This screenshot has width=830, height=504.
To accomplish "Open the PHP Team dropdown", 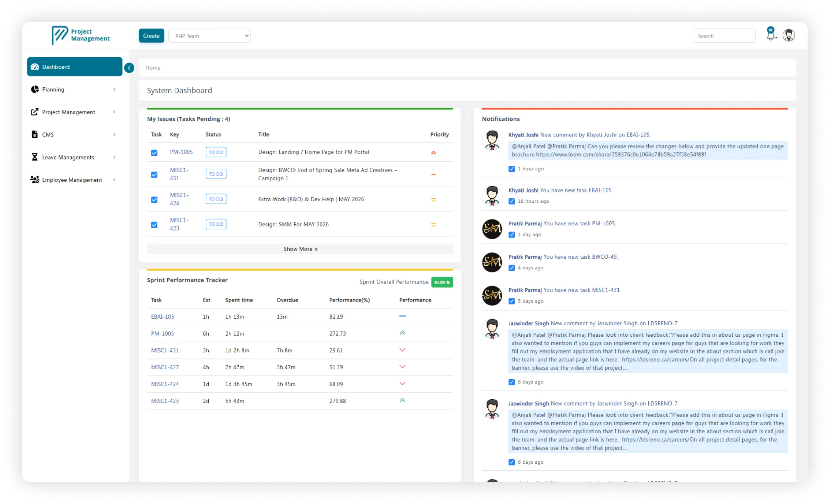I will 209,36.
